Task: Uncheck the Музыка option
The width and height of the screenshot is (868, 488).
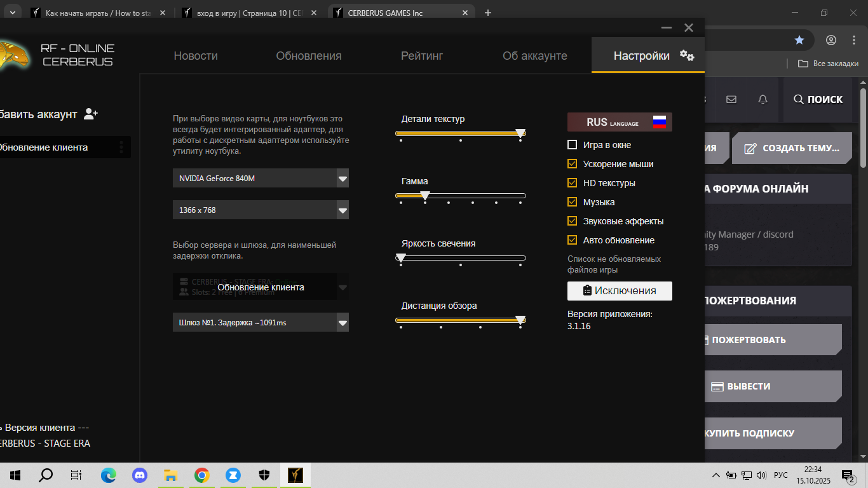Action: point(572,202)
